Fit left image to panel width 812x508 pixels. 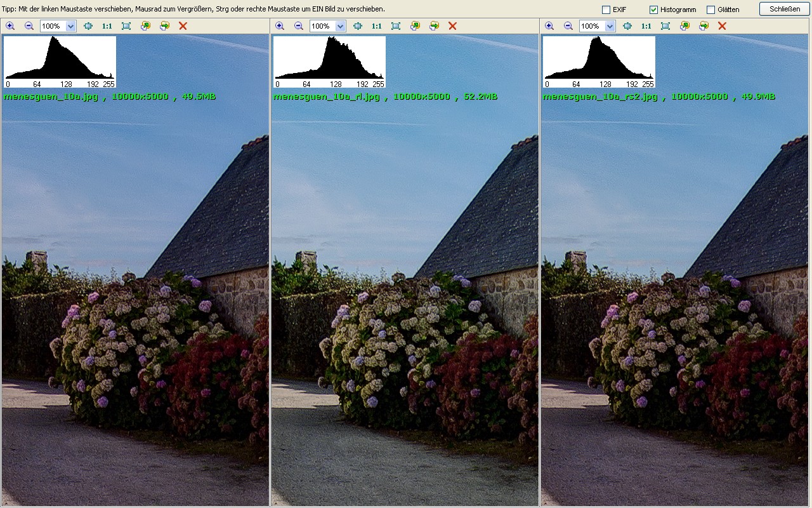coord(88,26)
